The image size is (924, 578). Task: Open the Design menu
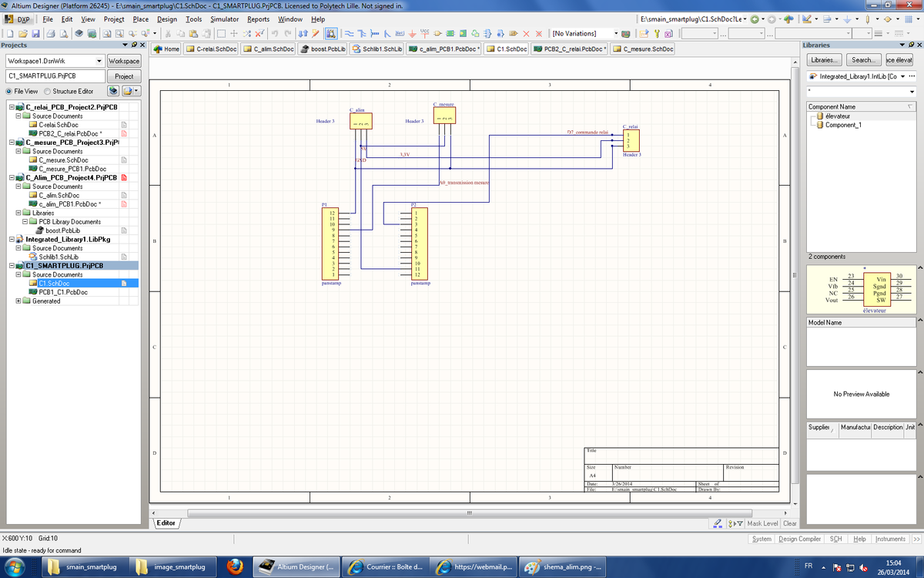tap(167, 18)
